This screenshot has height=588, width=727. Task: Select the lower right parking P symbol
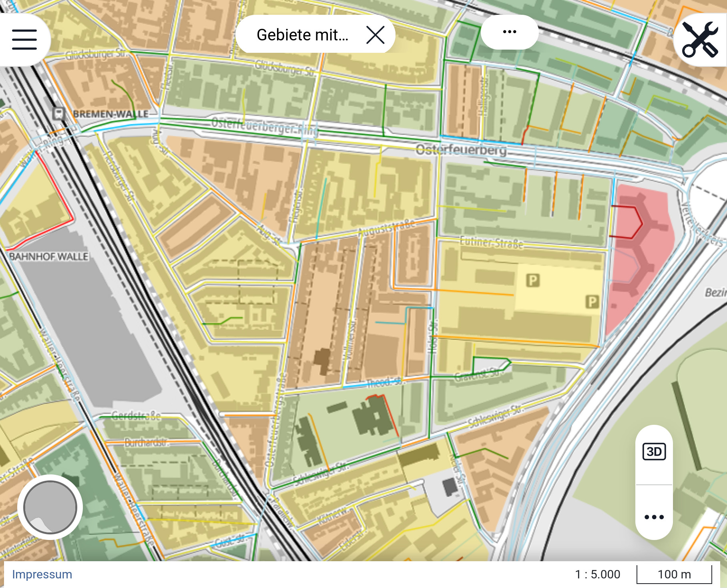point(592,301)
